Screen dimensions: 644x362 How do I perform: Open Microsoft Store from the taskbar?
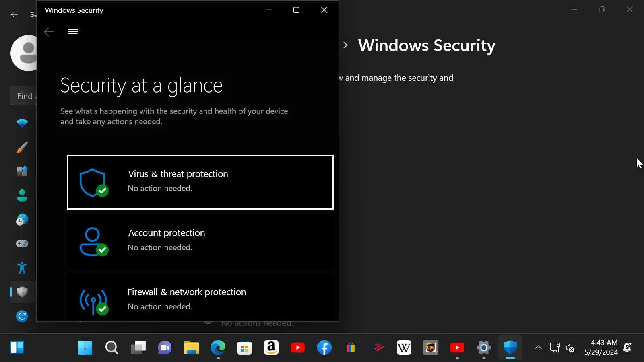244,348
